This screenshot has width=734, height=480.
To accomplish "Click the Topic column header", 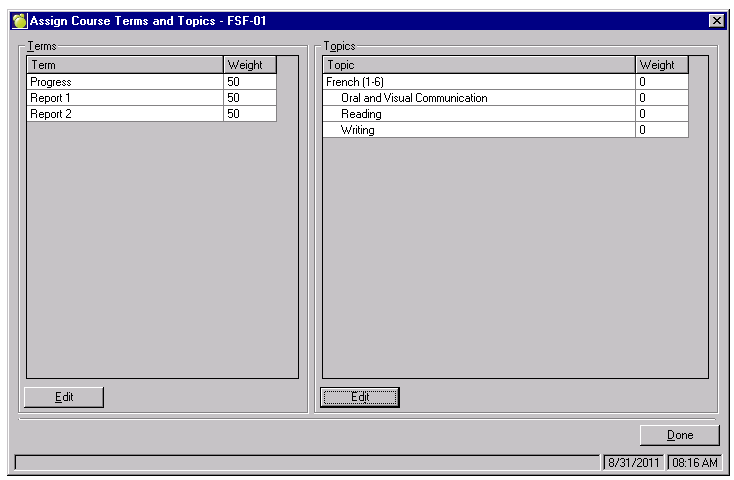I will (x=479, y=65).
